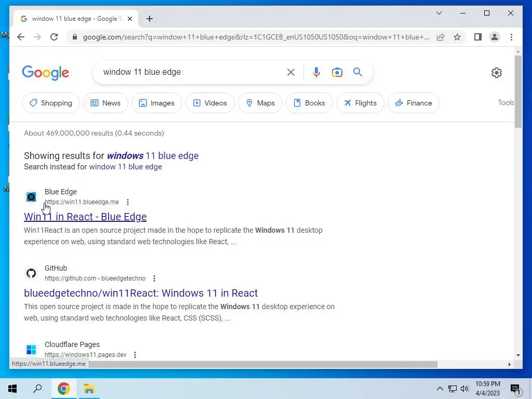Show hidden system tray icons
The width and height of the screenshot is (532, 399).
point(440,389)
